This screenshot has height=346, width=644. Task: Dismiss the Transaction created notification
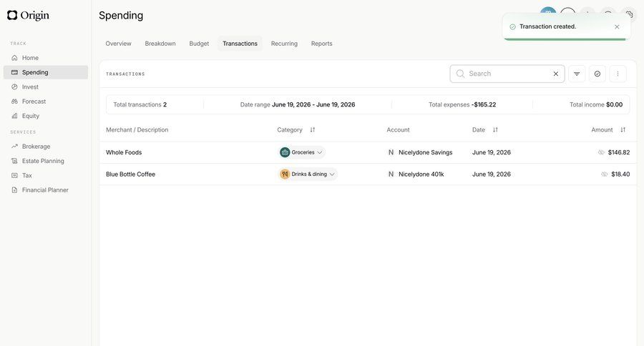[x=617, y=26]
